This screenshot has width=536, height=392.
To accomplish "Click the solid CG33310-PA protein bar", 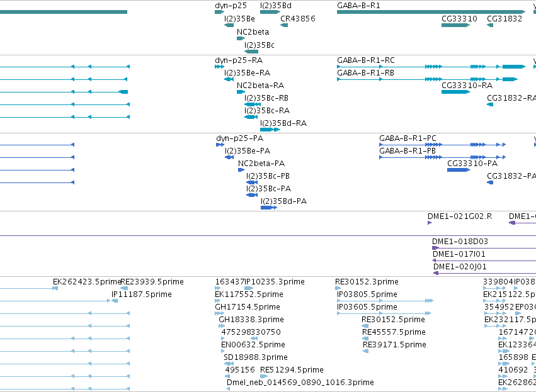I will pos(459,170).
